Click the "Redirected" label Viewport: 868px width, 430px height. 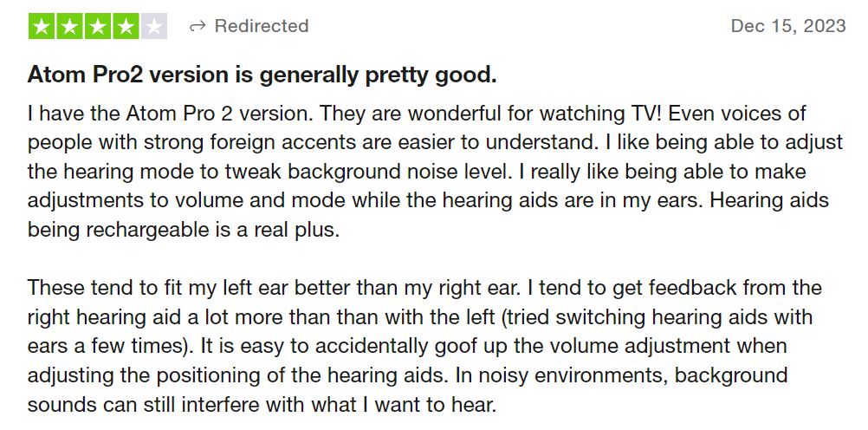(x=261, y=26)
